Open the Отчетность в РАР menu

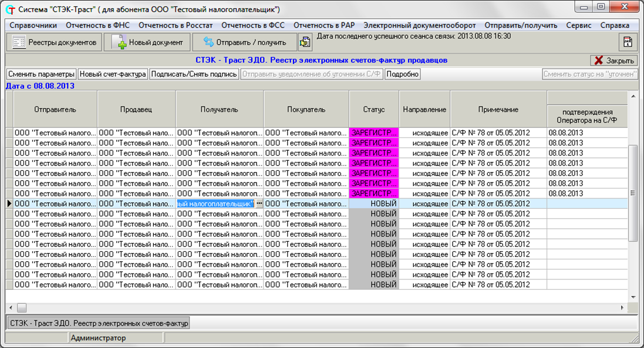coord(324,25)
